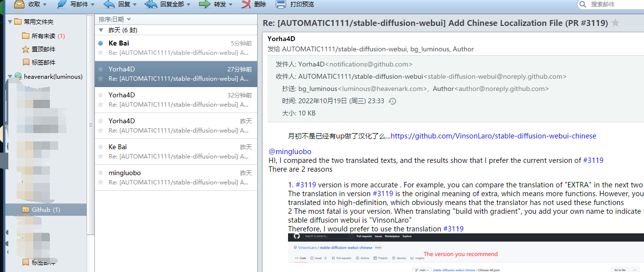The width and height of the screenshot is (644, 272).
Task: Toggle the unread dot on Ke Bai 5分钟前 mail
Action: [x=101, y=43]
